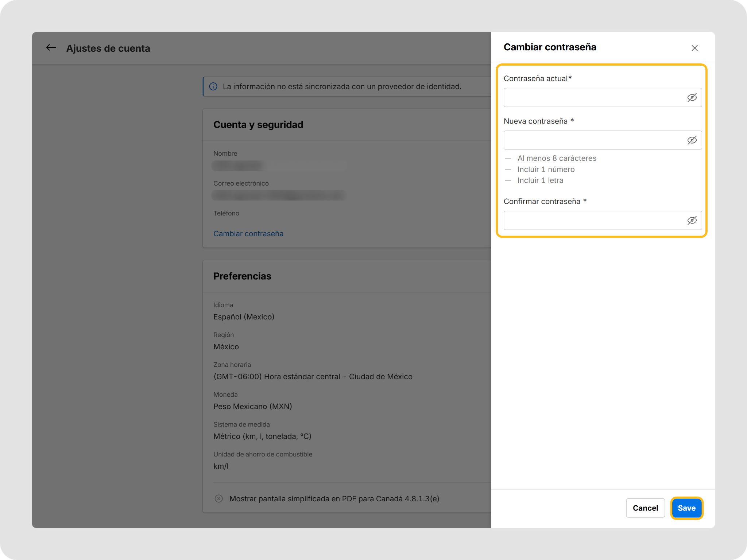Click the Preferencias heading
The image size is (747, 560).
pos(242,276)
